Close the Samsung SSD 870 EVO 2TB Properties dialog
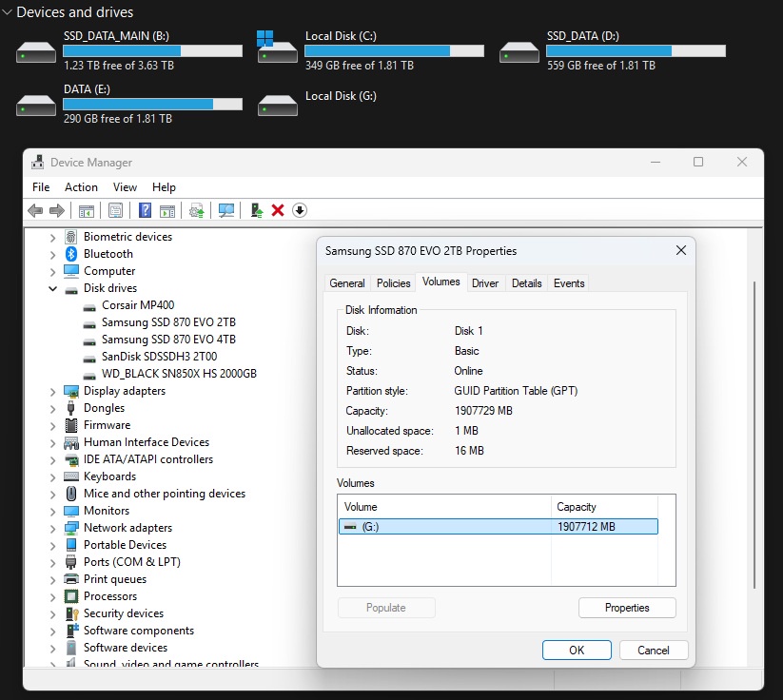783x700 pixels. pyautogui.click(x=680, y=251)
